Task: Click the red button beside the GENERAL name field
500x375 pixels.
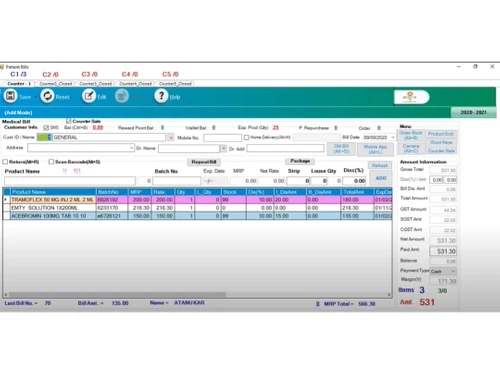Action: [171, 137]
